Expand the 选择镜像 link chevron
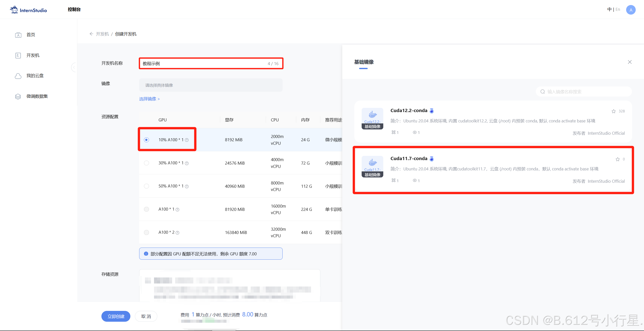This screenshot has width=644, height=331. click(x=159, y=99)
